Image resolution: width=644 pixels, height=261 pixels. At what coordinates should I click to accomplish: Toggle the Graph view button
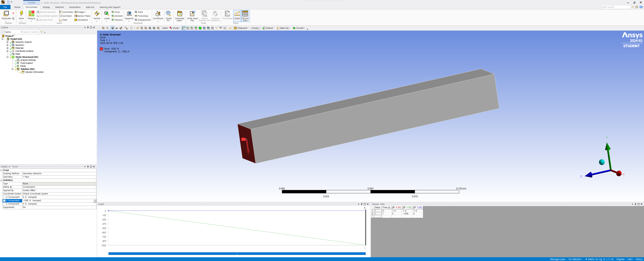pos(237,16)
